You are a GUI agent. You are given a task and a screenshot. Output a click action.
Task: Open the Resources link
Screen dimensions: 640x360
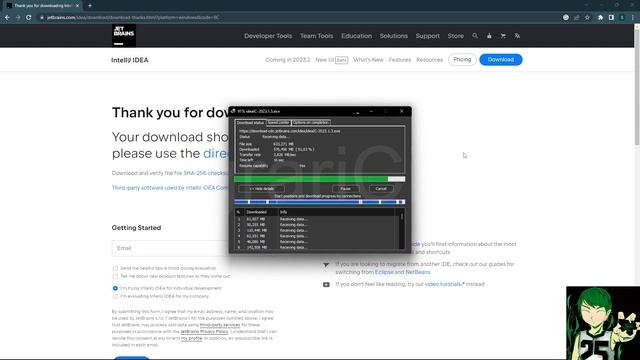tap(429, 60)
